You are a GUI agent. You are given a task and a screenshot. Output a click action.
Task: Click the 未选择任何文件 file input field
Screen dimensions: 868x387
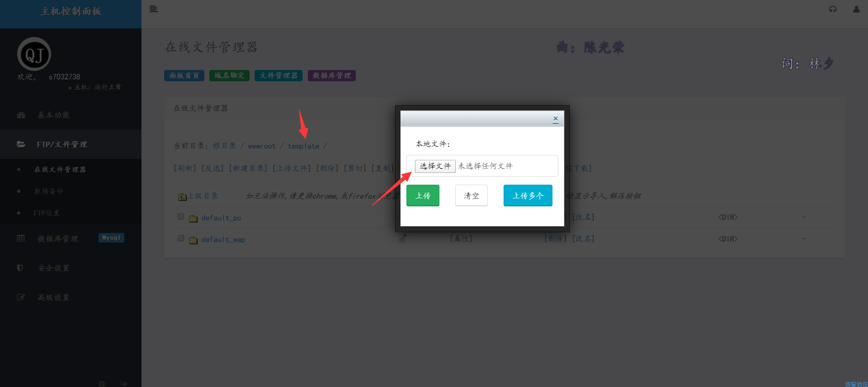482,166
